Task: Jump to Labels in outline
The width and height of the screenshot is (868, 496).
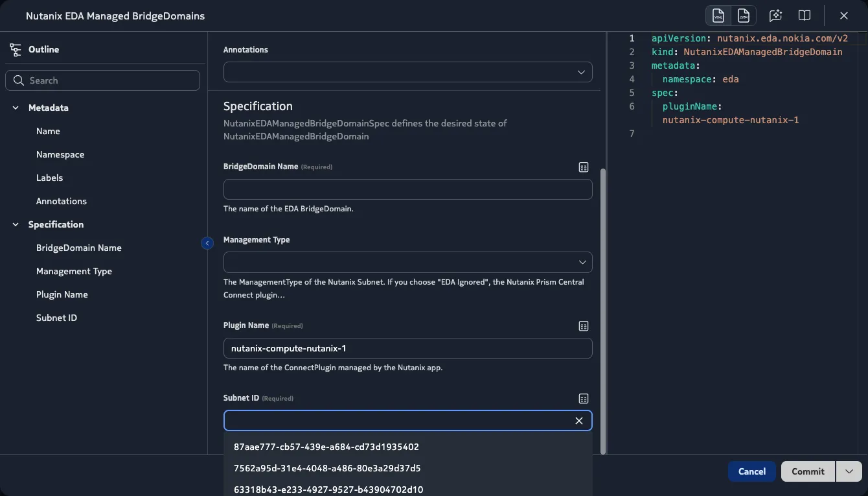Action: [x=49, y=178]
